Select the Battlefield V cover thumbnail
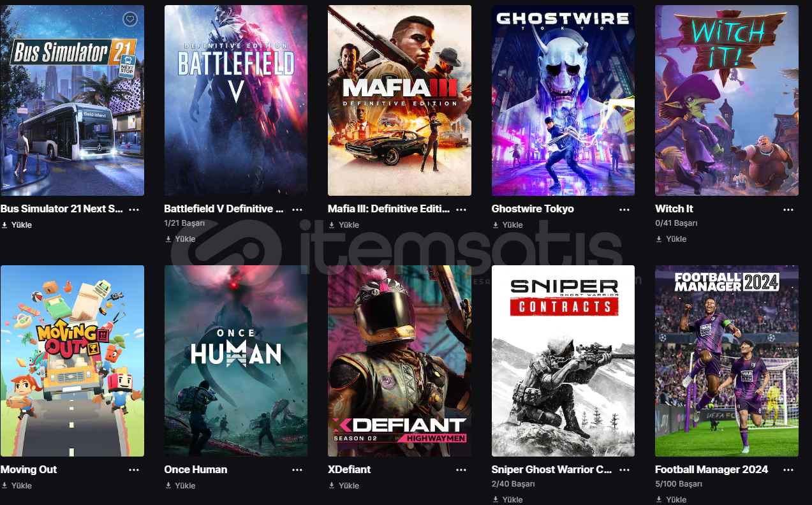 click(236, 100)
